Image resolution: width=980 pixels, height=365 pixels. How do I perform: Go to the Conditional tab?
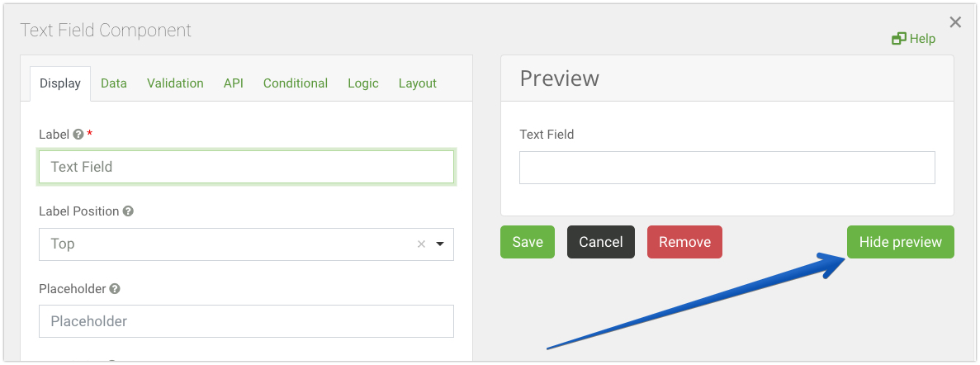click(295, 83)
